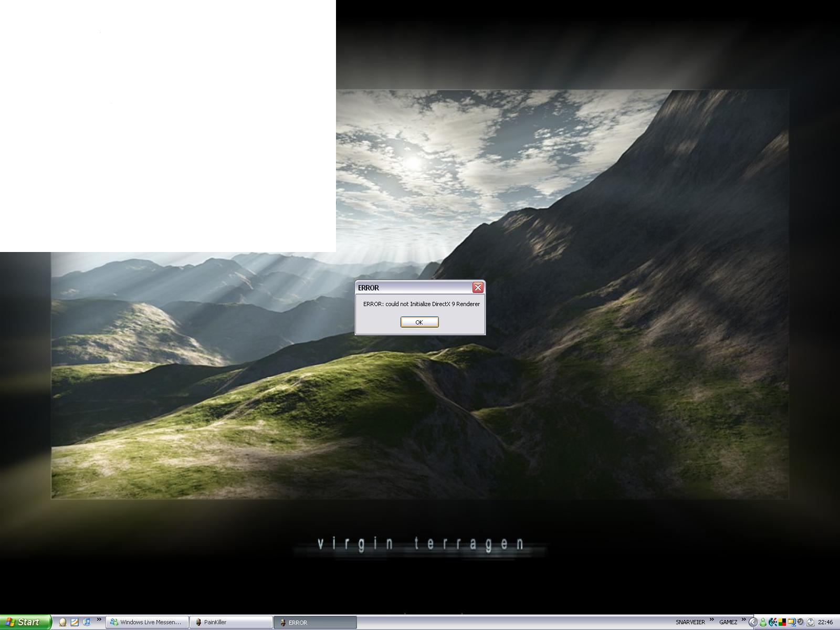Open the GAMEZ toolbar label

pyautogui.click(x=728, y=622)
